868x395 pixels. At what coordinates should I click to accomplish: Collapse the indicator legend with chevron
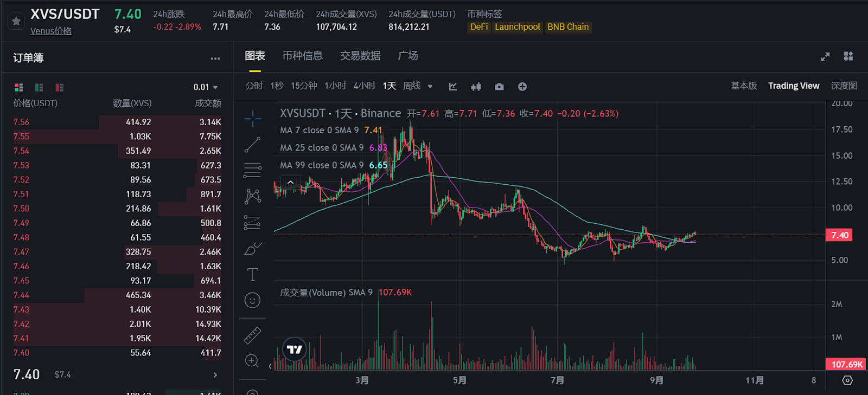[290, 182]
